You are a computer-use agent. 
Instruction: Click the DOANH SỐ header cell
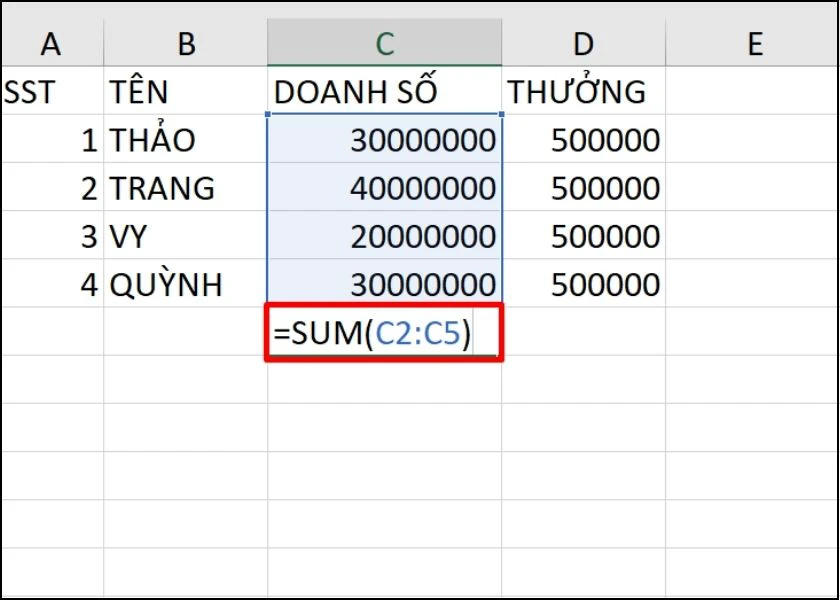point(385,91)
